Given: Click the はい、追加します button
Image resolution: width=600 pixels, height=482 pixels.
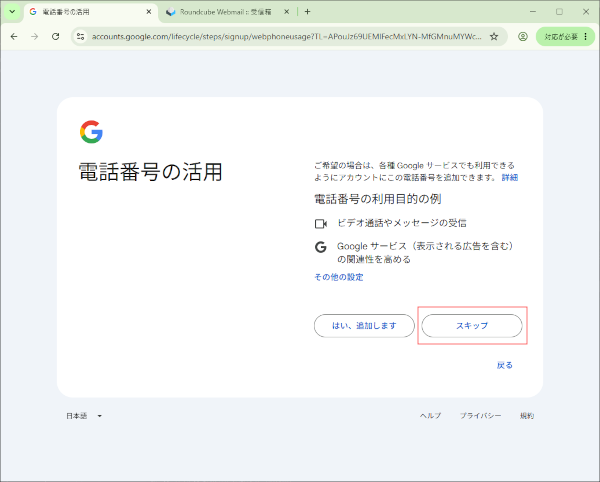Looking at the screenshot, I should coord(364,326).
